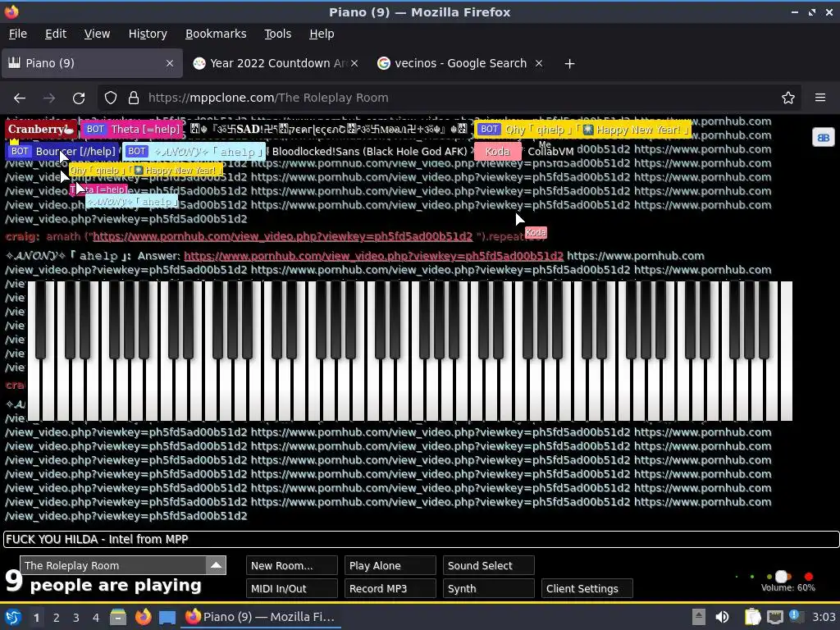Click the Play Alone button

(390, 566)
